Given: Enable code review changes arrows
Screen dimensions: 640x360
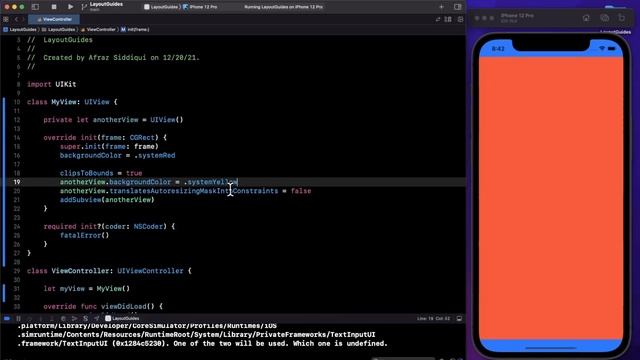Looking at the screenshot, I should (438, 19).
